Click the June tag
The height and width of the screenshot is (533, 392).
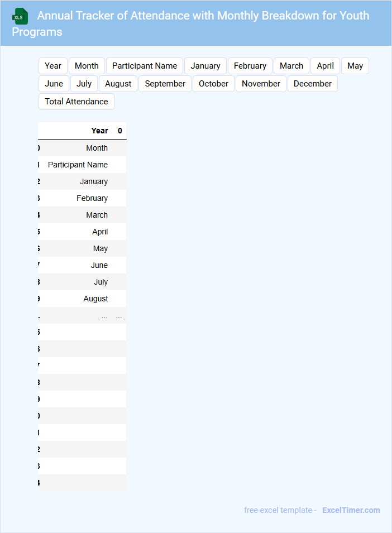[x=54, y=84]
